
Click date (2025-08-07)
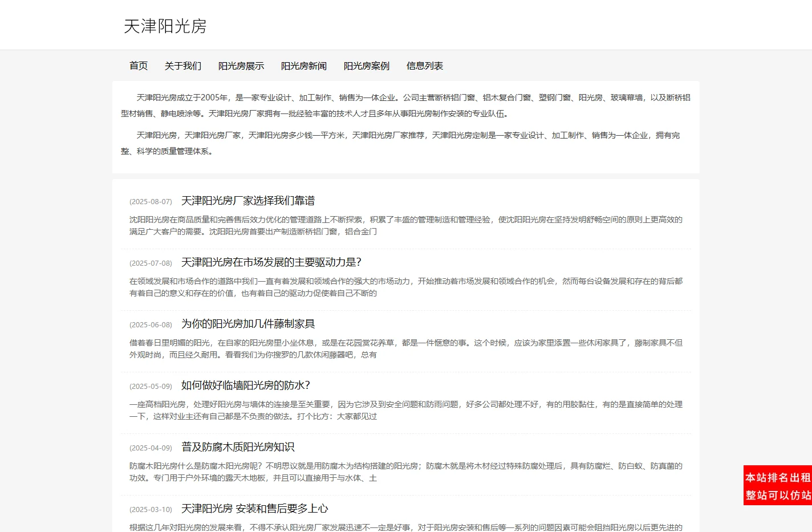coord(151,202)
